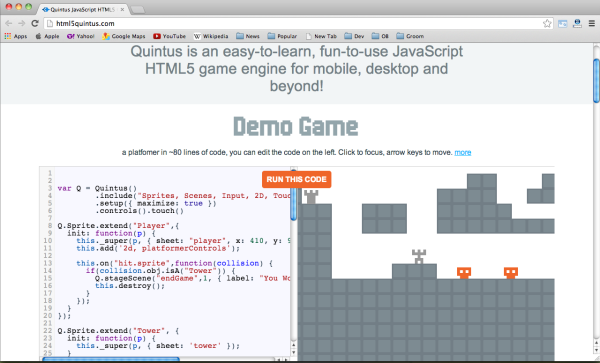Viewport: 600px width, 363px height.
Task: Expand the Popular bookmarks folder
Action: [282, 36]
